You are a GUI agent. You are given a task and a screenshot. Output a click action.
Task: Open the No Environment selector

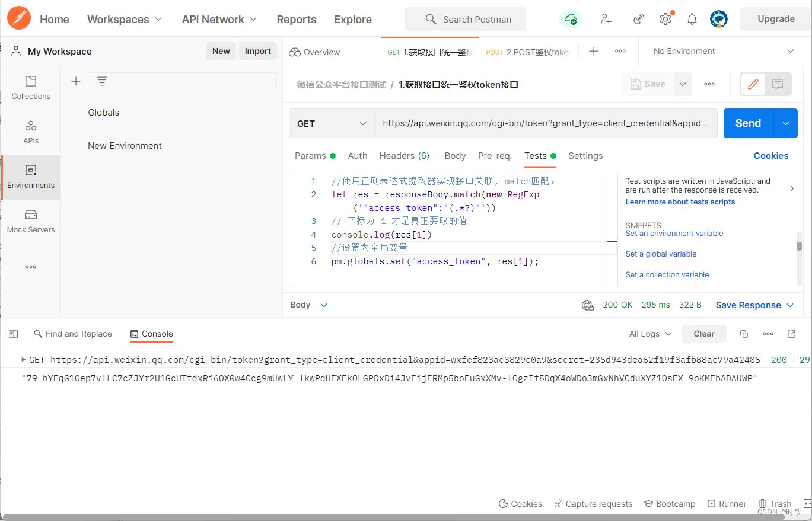click(x=724, y=51)
